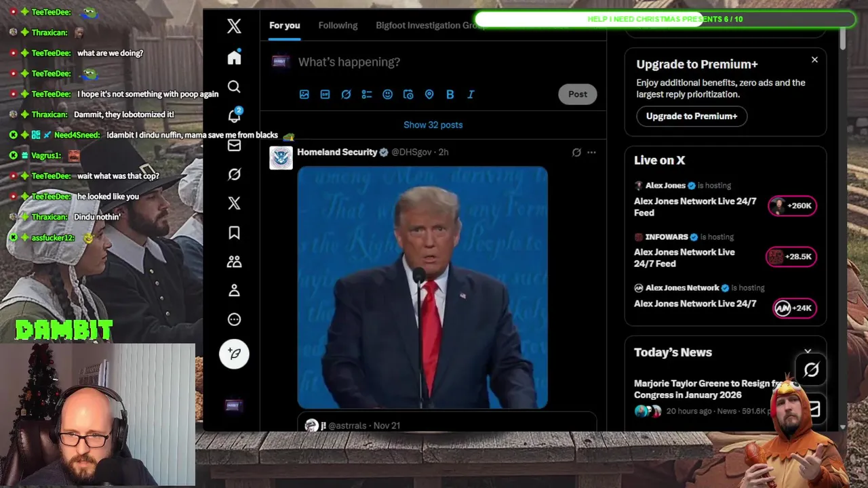Click the Homeland Security profile avatar
This screenshot has width=868, height=488.
coord(281,158)
